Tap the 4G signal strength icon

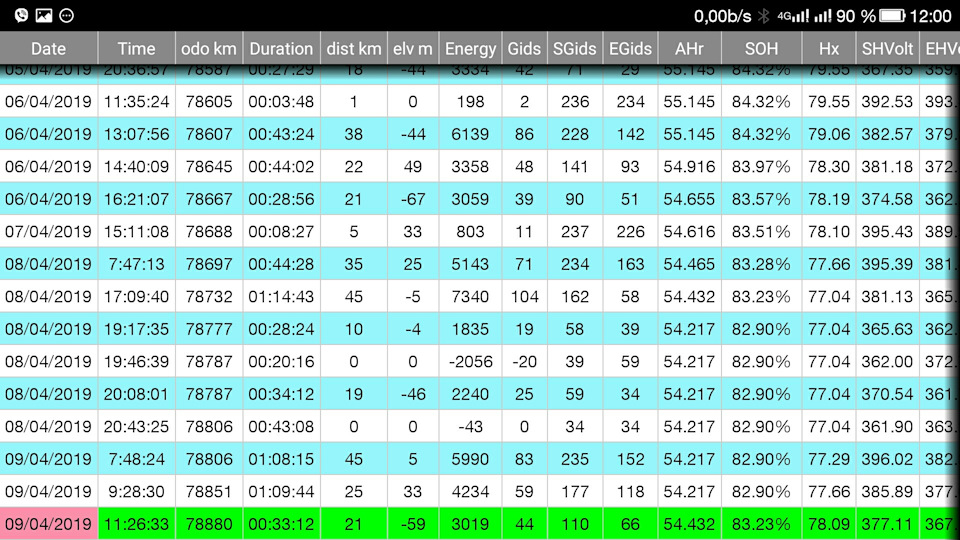[x=793, y=16]
